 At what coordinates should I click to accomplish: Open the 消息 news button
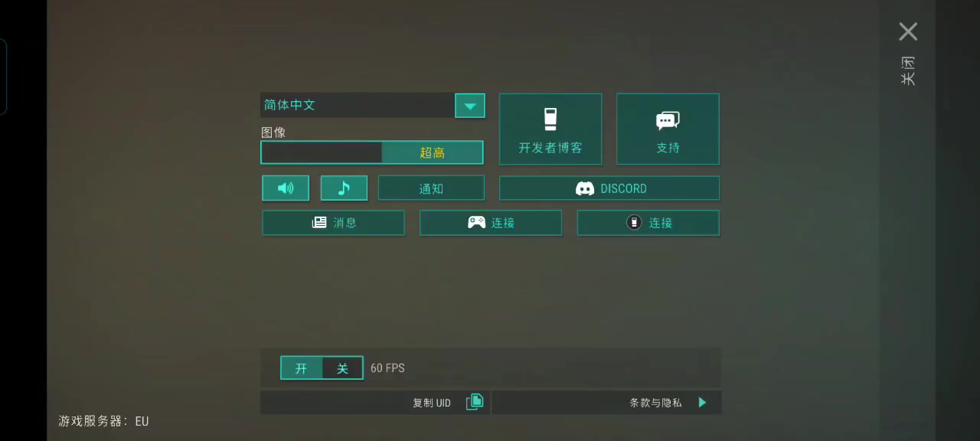tap(333, 223)
